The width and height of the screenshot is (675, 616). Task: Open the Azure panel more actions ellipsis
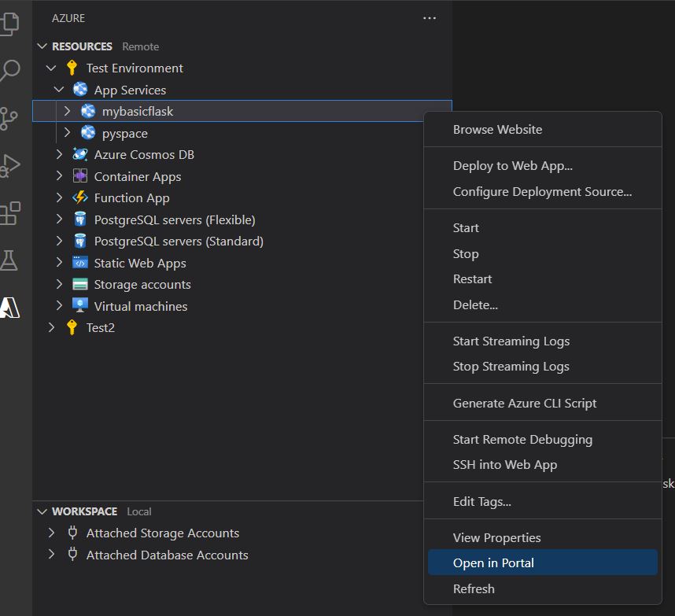tap(430, 18)
